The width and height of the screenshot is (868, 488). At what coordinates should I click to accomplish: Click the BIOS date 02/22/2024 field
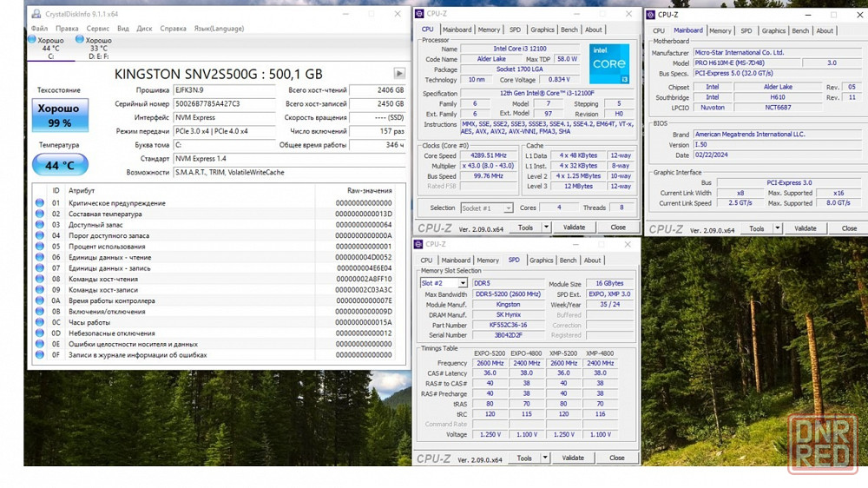pos(777,155)
